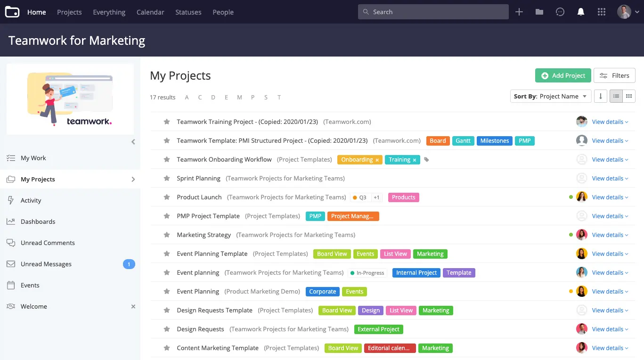The width and height of the screenshot is (644, 360).
Task: Open the Filters button
Action: coord(614,75)
